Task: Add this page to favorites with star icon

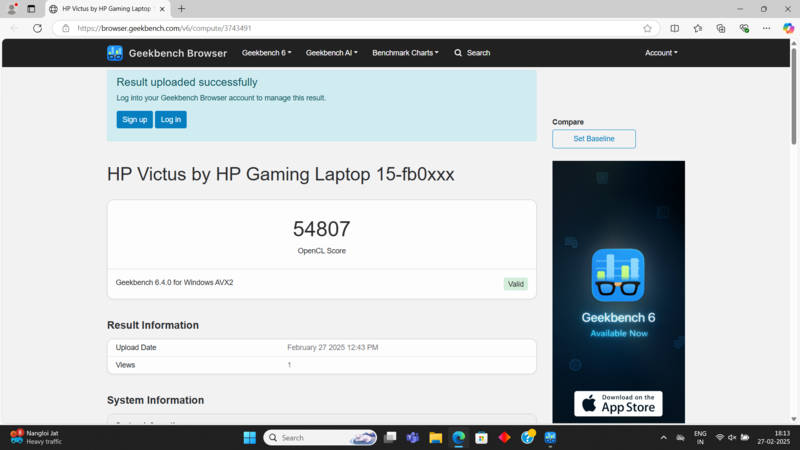Action: pos(647,28)
